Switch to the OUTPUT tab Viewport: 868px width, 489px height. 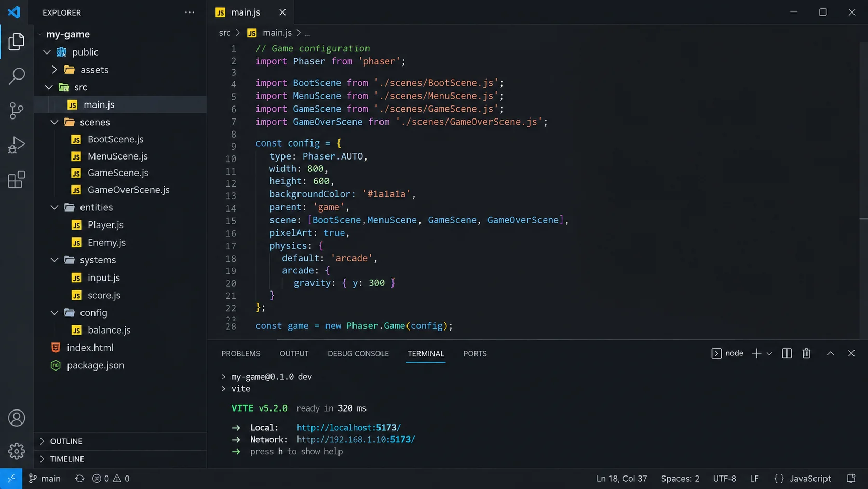coord(294,354)
